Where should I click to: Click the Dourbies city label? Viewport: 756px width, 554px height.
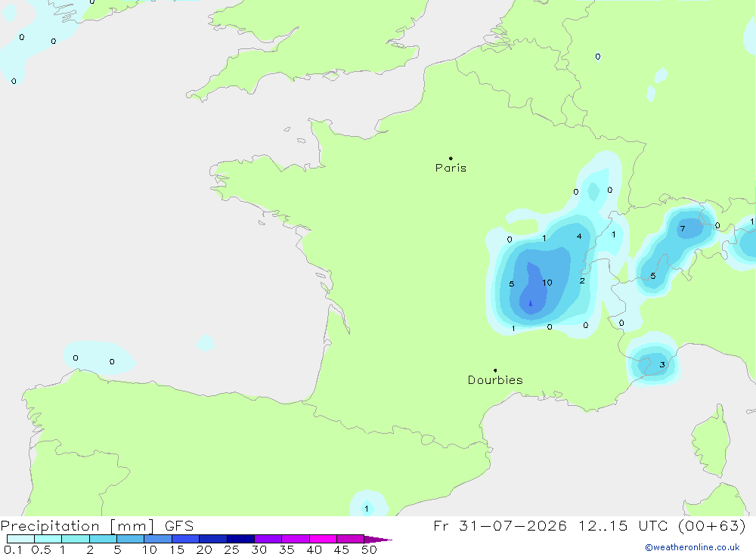[x=495, y=380]
